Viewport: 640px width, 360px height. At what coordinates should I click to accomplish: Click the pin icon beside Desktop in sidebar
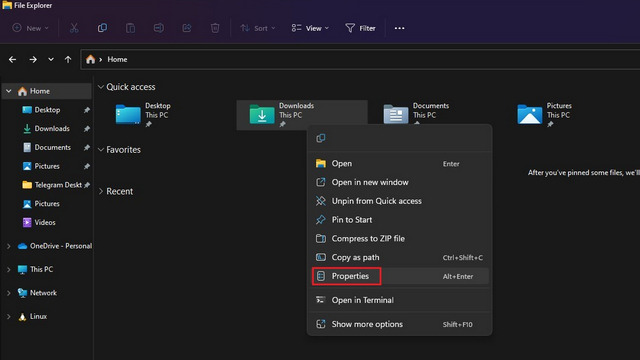point(87,110)
